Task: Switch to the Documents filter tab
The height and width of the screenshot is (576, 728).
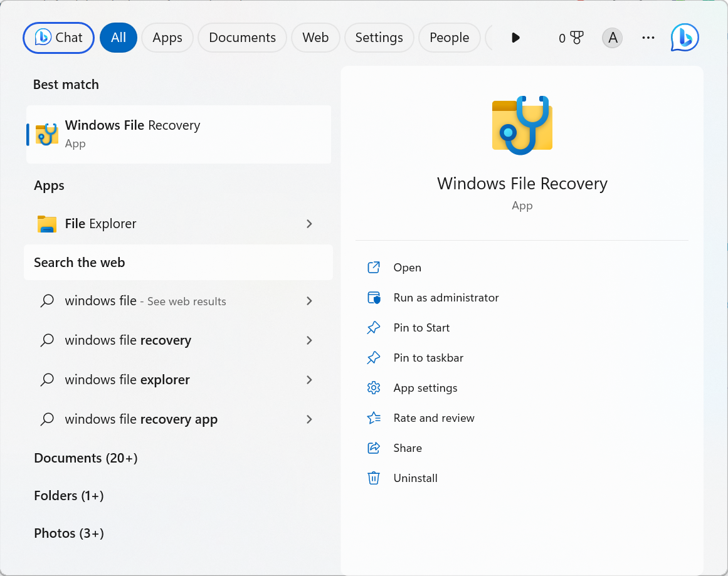Action: 243,38
